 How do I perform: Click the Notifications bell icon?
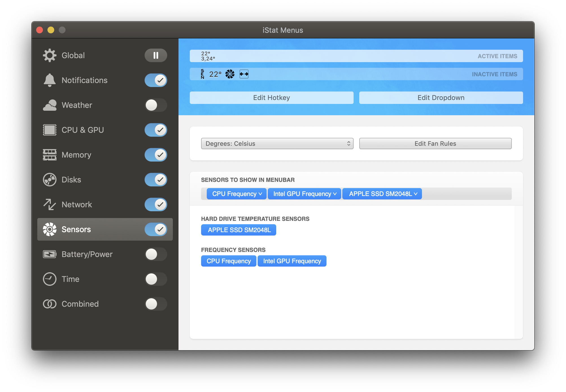pos(50,80)
